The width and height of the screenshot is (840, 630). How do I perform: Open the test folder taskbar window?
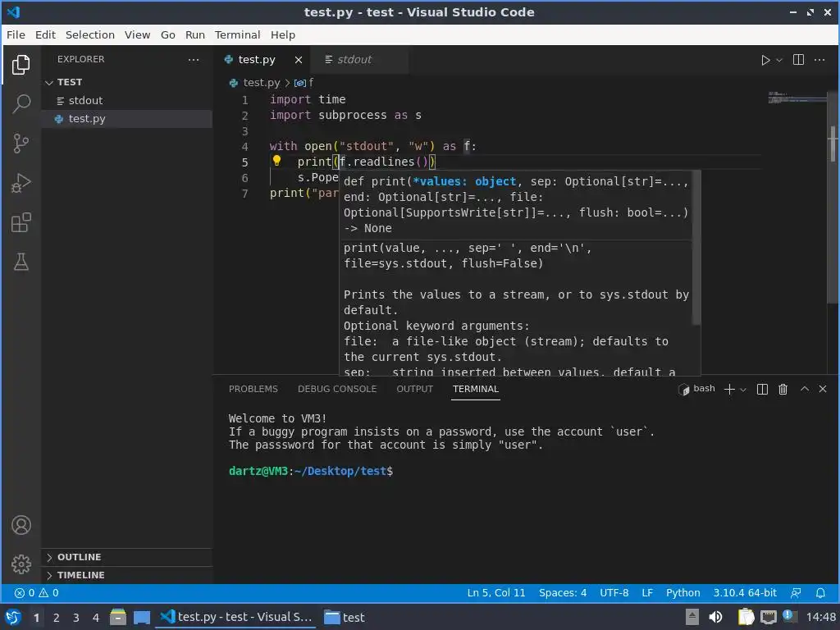345,618
